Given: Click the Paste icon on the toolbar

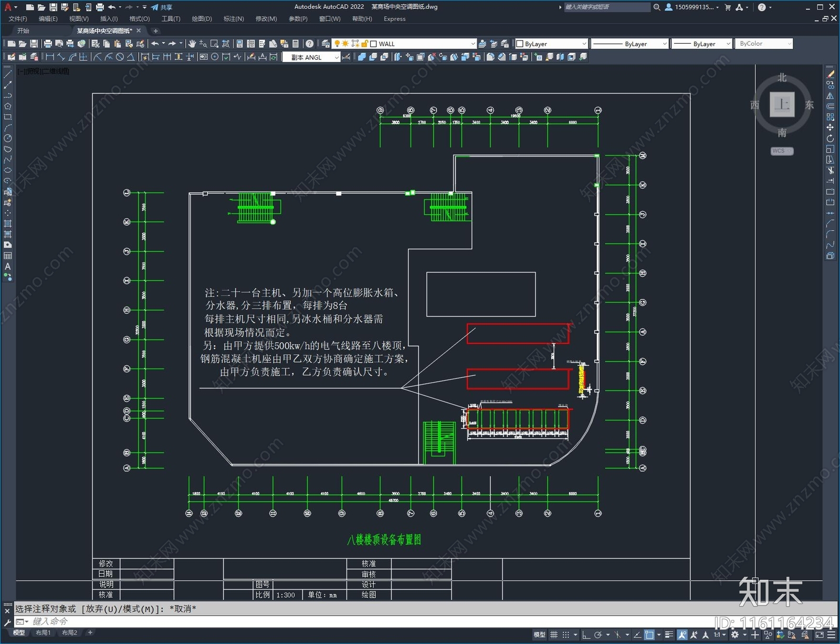Looking at the screenshot, I should 117,44.
